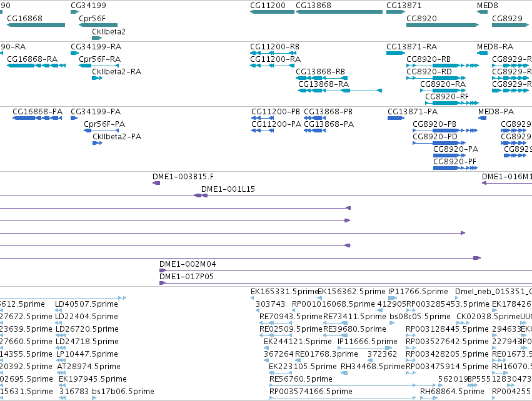Select the IP11666.5prime EST label
Screen dimensions: 532x401
pos(368,342)
